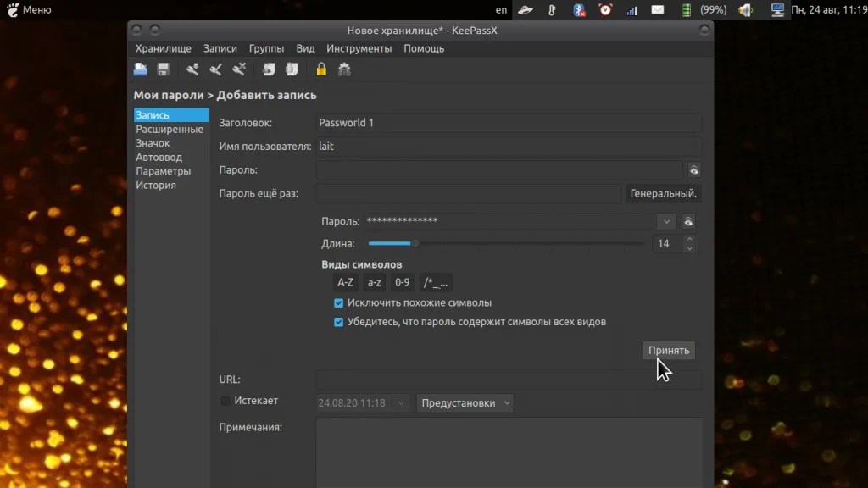Click the A-Z uppercase characters button
The image size is (868, 488).
pyautogui.click(x=345, y=283)
